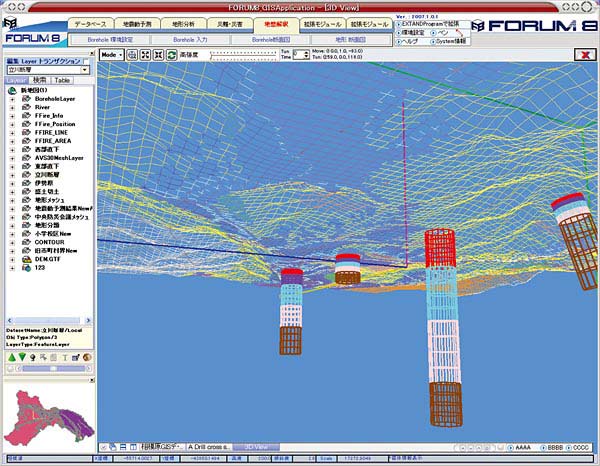600x466 pixels.
Task: Open the 災難・災害 tab
Action: click(x=230, y=24)
